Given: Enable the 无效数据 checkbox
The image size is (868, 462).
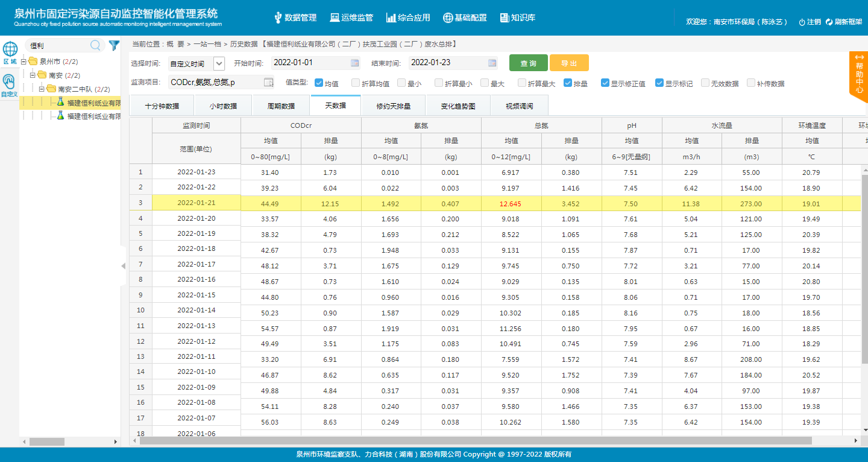Looking at the screenshot, I should pyautogui.click(x=705, y=83).
